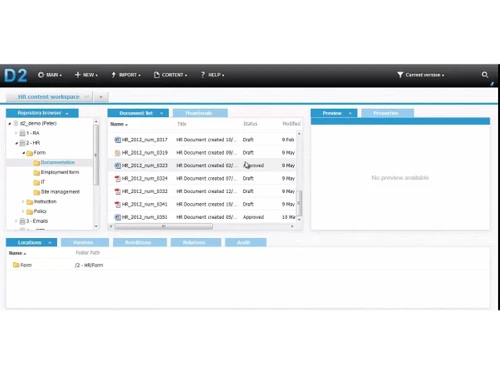Viewport: 500px width, 375px height.
Task: Collapse the d2_demo (Peter) root node
Action: tap(10, 124)
